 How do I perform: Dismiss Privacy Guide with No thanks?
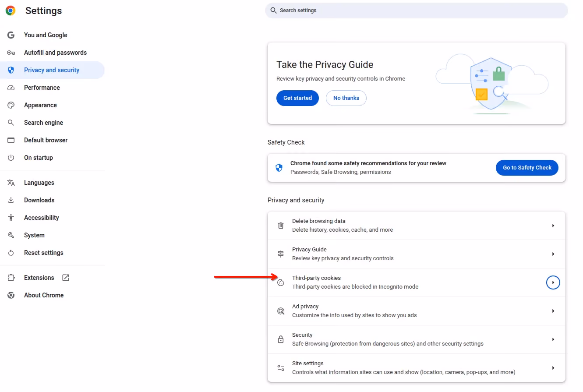pyautogui.click(x=346, y=98)
